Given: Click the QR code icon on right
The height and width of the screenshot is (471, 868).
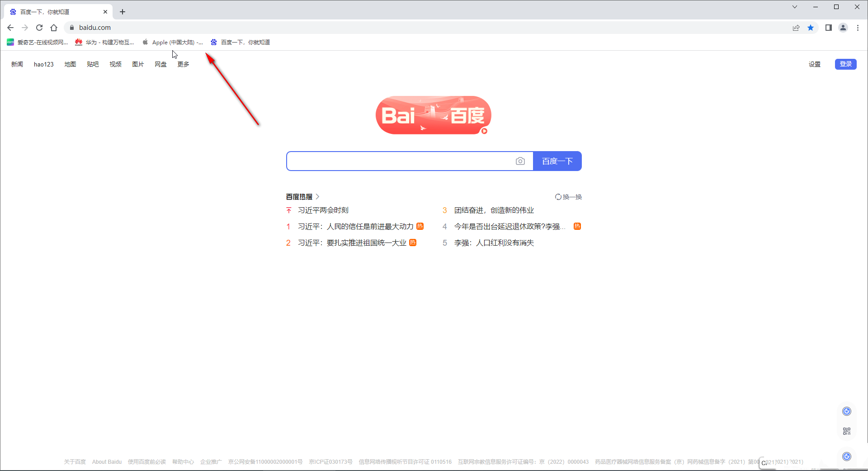Looking at the screenshot, I should point(847,431).
